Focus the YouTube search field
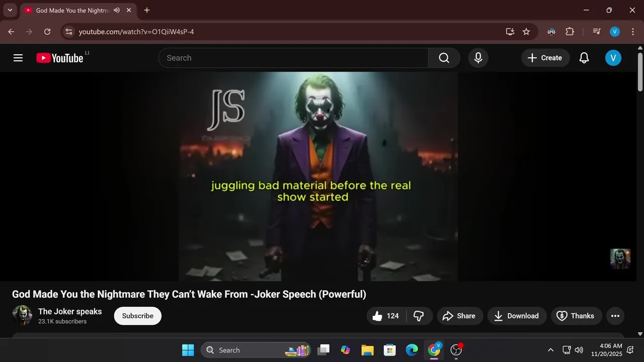The width and height of the screenshot is (644, 362). point(293,58)
